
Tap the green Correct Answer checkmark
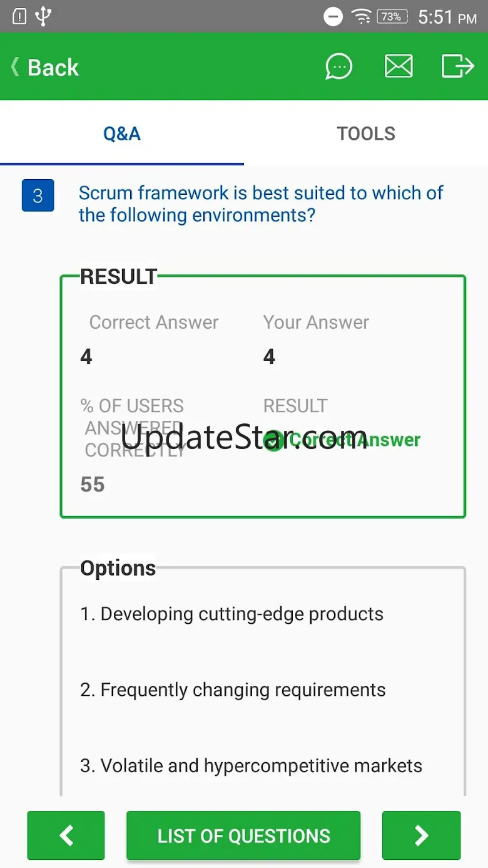click(x=273, y=440)
